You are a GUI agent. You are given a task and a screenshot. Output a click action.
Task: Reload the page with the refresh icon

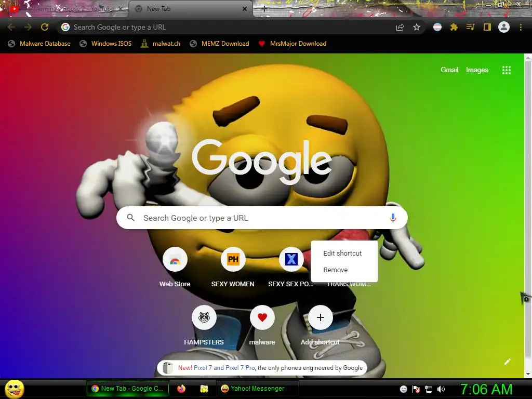click(x=45, y=27)
